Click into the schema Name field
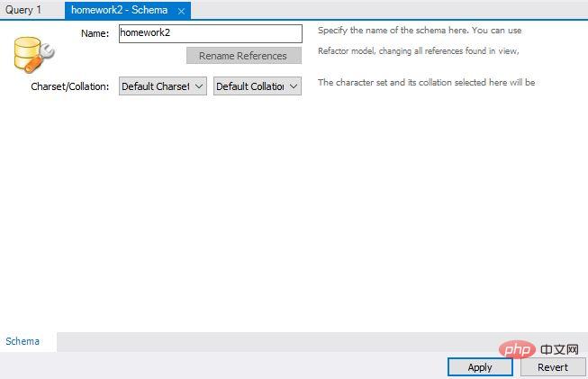The height and width of the screenshot is (379, 588). [x=210, y=33]
